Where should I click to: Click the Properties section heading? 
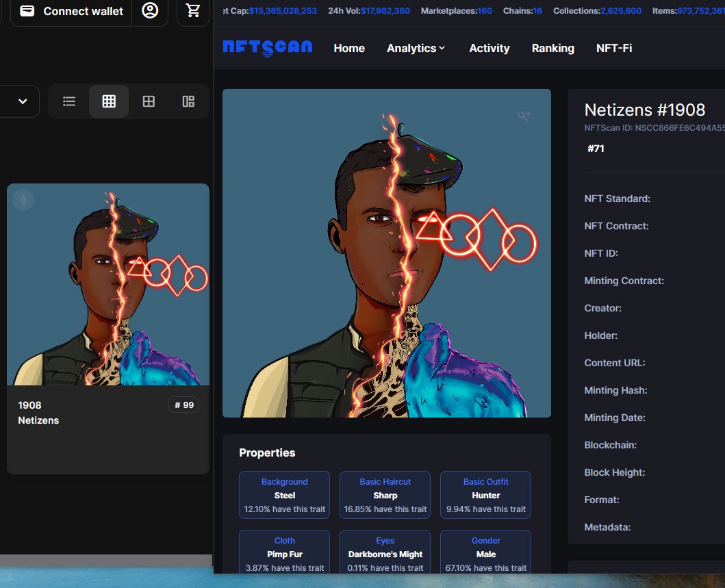267,452
